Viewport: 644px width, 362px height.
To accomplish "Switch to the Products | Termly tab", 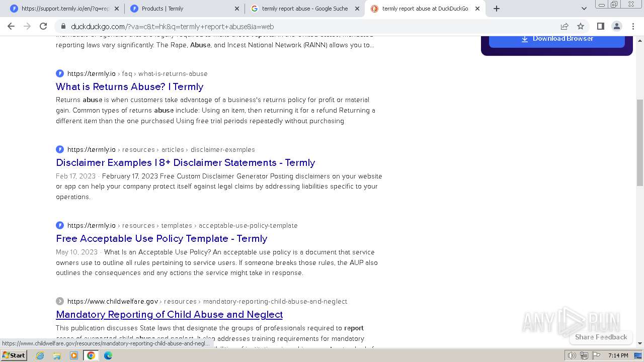I will click(185, 9).
